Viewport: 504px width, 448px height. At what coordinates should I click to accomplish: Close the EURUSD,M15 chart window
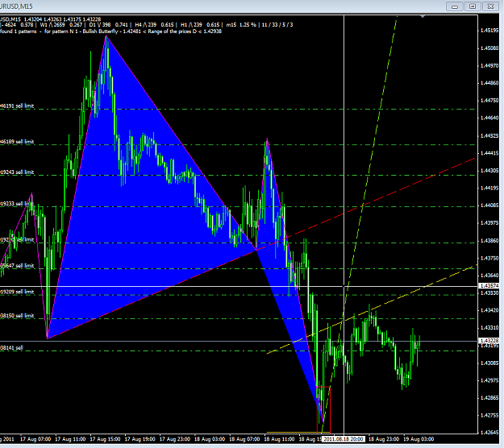(x=490, y=6)
